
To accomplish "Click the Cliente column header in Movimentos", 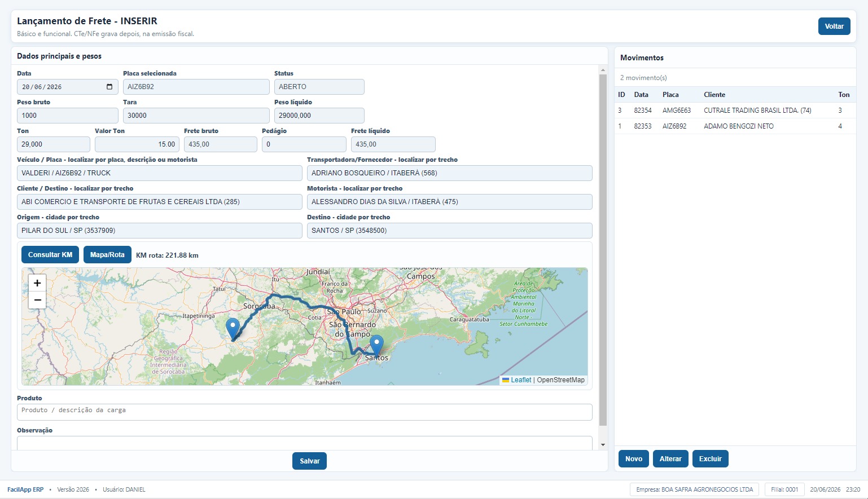I will [x=714, y=95].
